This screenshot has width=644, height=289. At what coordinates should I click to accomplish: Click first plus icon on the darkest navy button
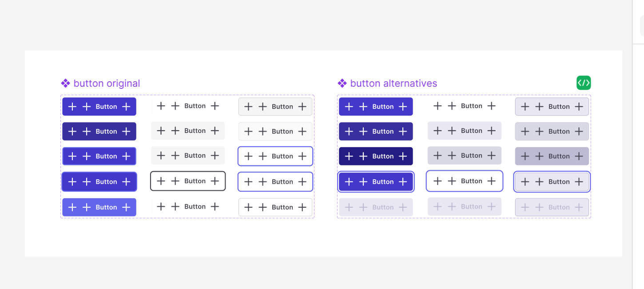[x=349, y=156]
